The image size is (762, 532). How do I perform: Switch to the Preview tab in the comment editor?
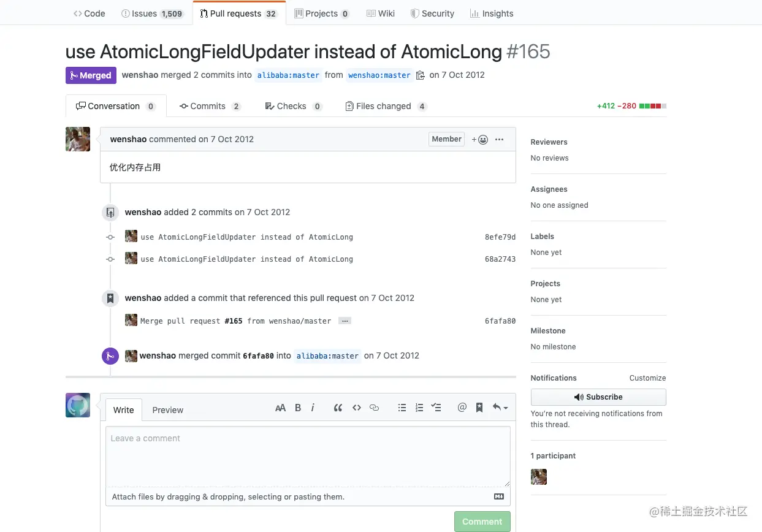pyautogui.click(x=168, y=410)
